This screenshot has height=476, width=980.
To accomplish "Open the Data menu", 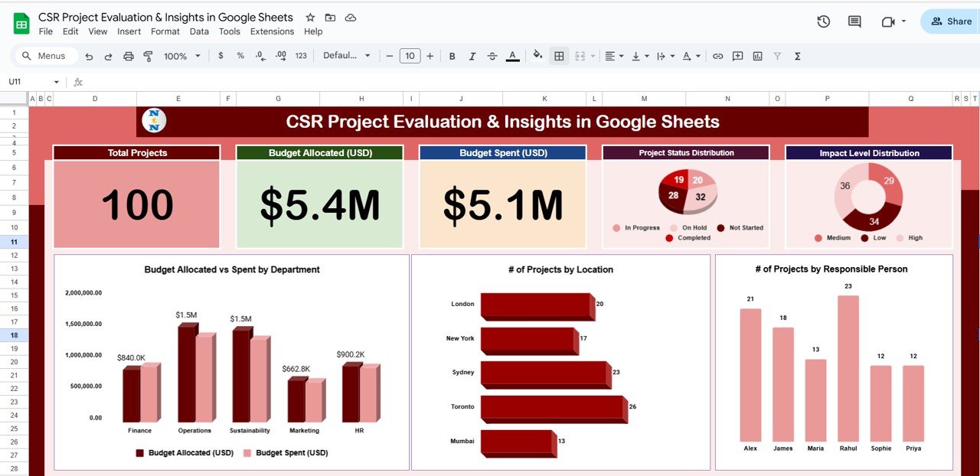I will pos(199,31).
